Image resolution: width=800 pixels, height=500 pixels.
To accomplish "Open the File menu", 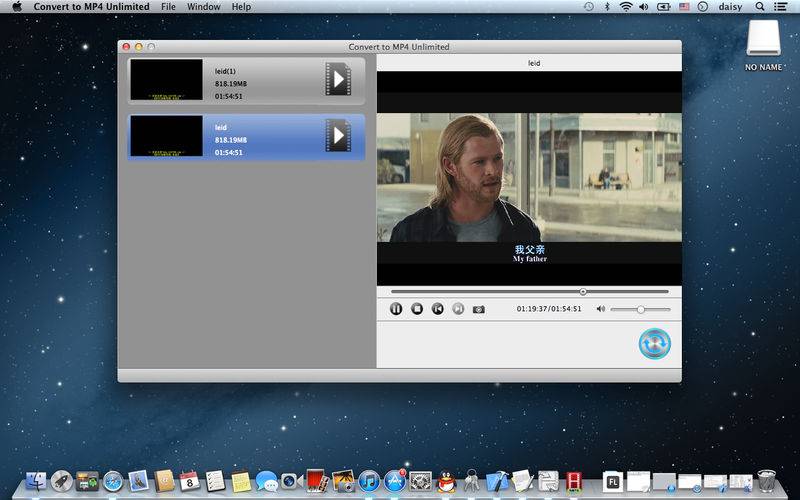I will point(168,7).
